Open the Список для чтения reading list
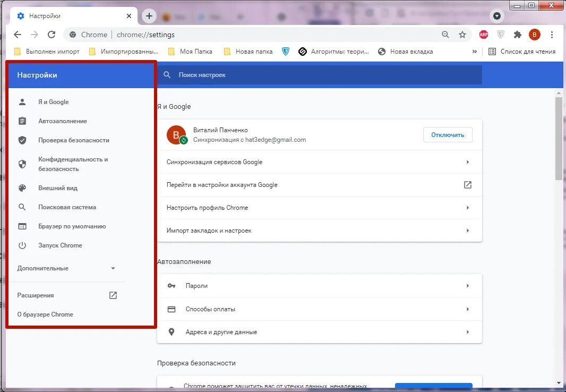 coord(522,52)
